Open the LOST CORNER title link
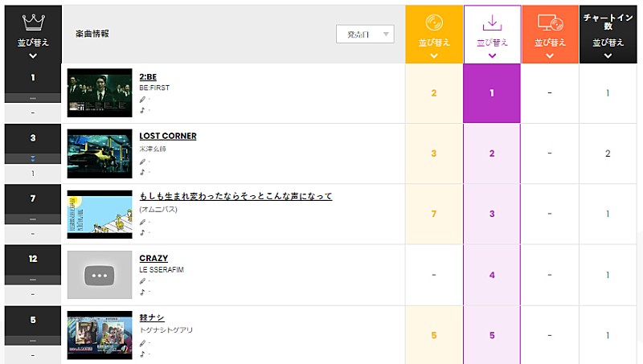The image size is (643, 364). click(168, 136)
